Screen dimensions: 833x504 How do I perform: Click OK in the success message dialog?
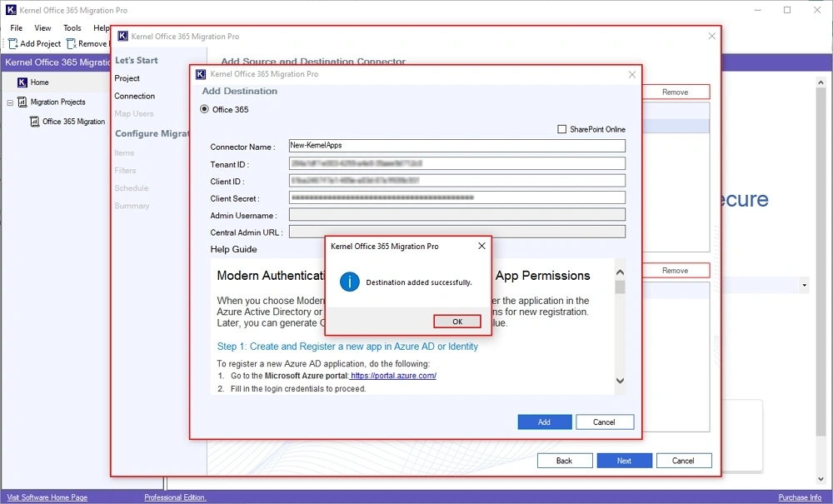pyautogui.click(x=456, y=322)
